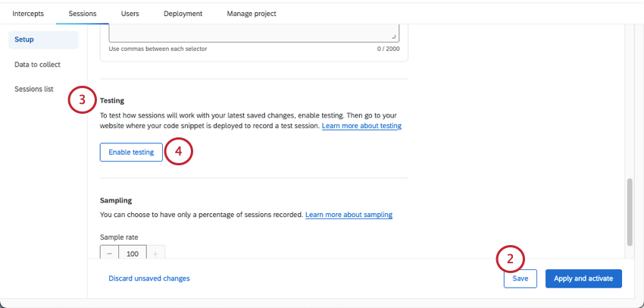Open the Deployment tab
The width and height of the screenshot is (644, 308).
(183, 14)
